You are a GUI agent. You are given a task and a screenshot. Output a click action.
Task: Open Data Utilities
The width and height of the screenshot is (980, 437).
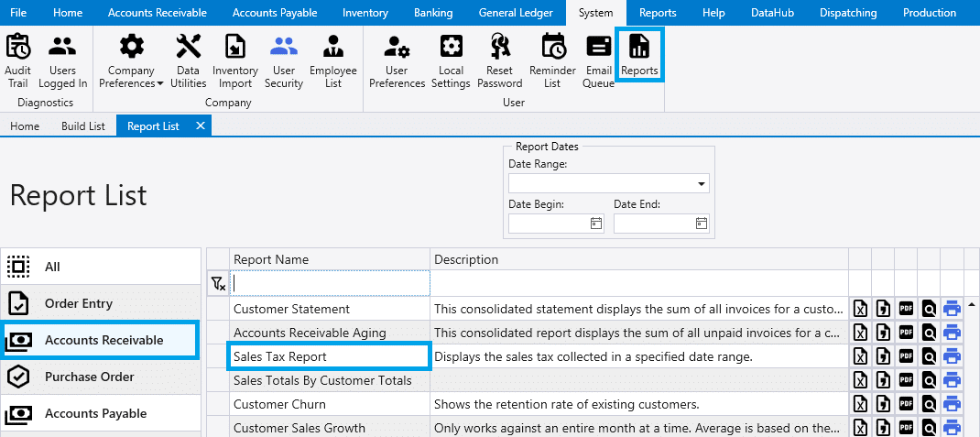pyautogui.click(x=188, y=60)
